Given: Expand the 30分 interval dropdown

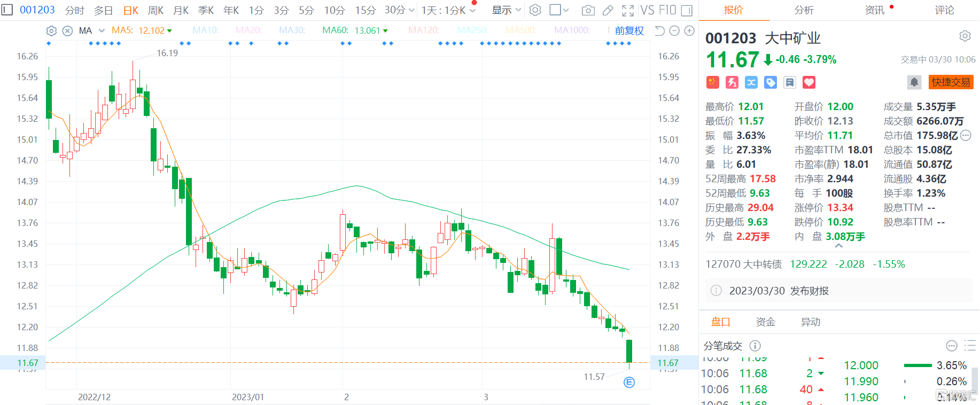Looking at the screenshot, I should 411,10.
